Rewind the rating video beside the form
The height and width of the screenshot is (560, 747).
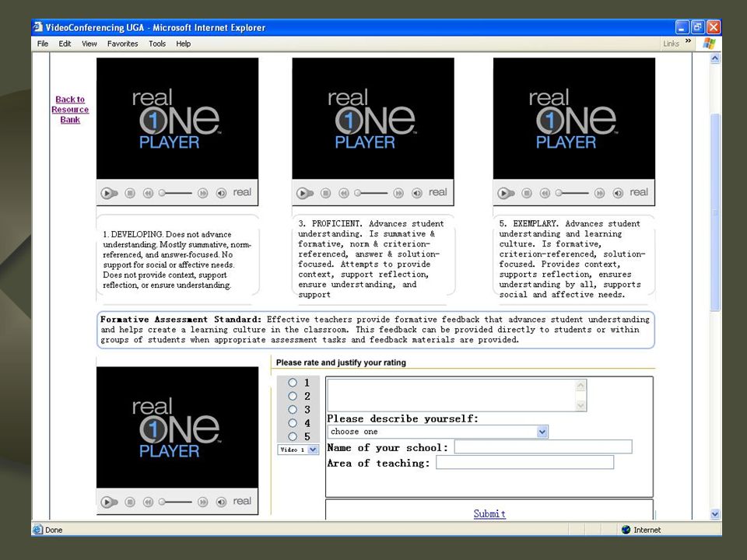pyautogui.click(x=148, y=502)
